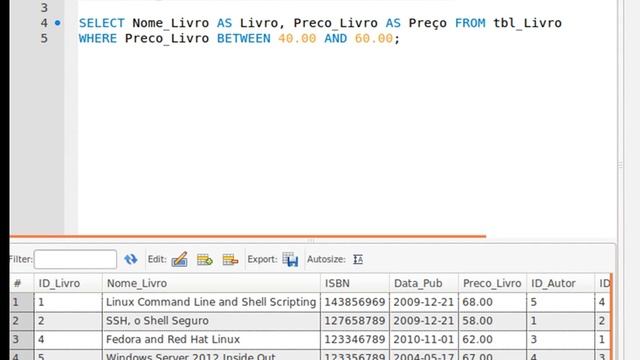Click into the Filter input field

coord(76,259)
